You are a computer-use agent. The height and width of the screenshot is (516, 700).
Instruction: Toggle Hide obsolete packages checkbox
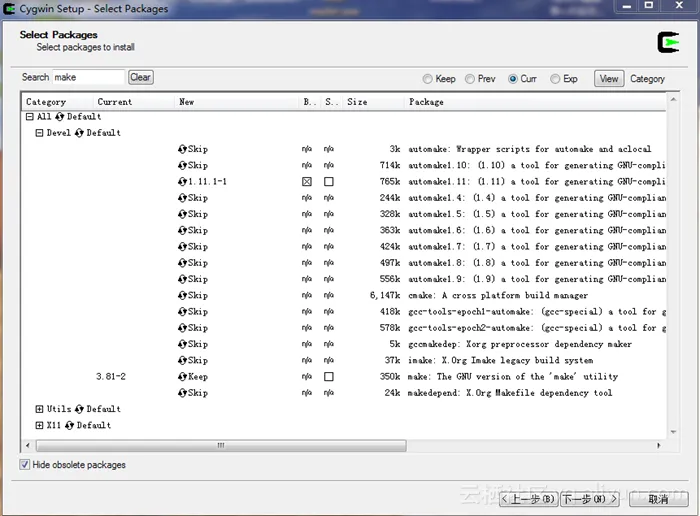[25, 465]
